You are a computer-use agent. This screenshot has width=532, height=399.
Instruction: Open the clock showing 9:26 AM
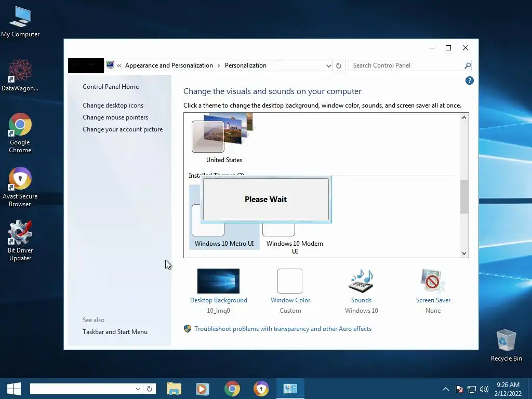pos(508,389)
